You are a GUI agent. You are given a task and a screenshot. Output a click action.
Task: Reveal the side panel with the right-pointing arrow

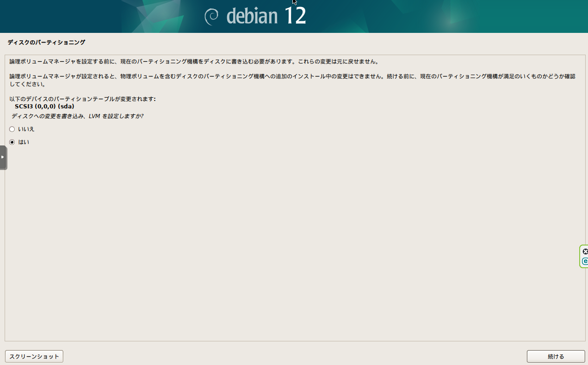pyautogui.click(x=2, y=157)
